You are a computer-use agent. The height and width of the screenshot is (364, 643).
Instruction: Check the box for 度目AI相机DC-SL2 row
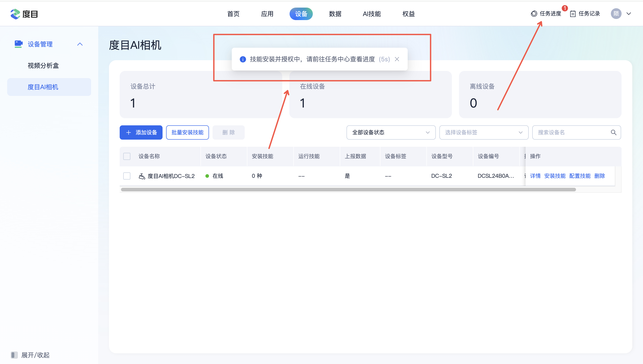click(x=127, y=176)
